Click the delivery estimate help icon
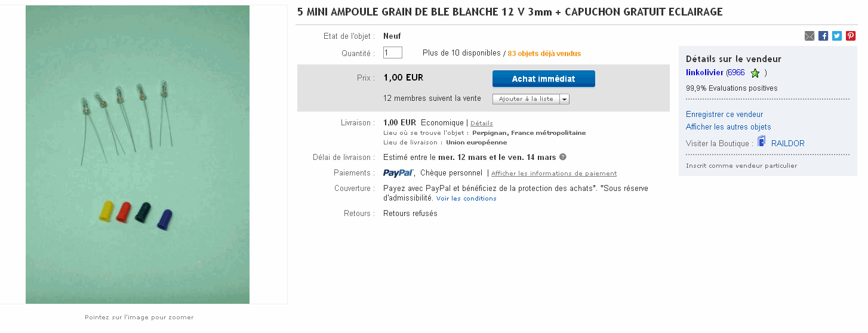Viewport: 868px width, 333px height. pos(562,158)
